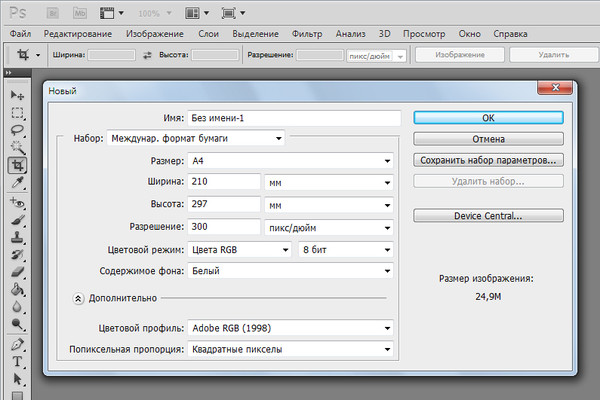Select the Blur tool
The width and height of the screenshot is (600, 400).
tap(17, 307)
